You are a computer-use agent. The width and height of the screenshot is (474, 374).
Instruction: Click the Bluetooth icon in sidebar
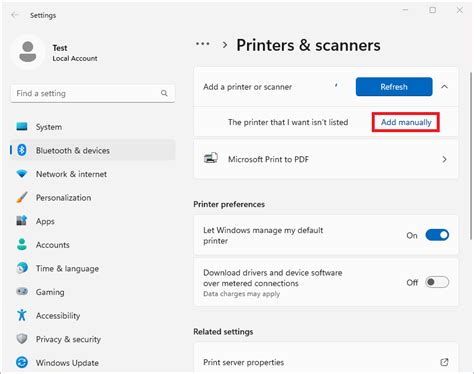22,150
